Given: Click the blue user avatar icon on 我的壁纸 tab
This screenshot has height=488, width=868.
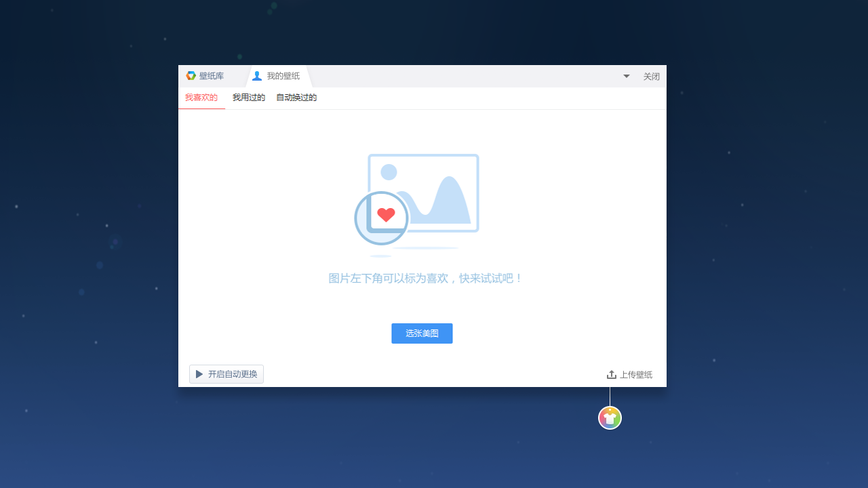Looking at the screenshot, I should (257, 76).
